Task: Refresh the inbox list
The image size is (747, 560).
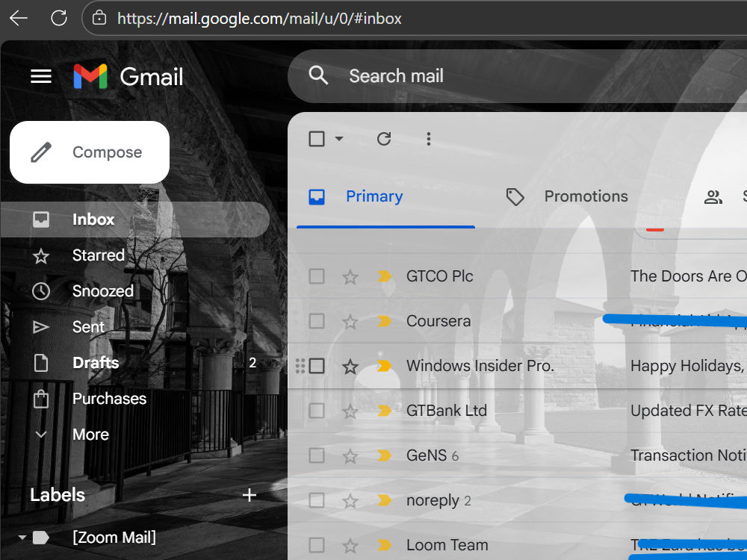Action: (x=384, y=139)
